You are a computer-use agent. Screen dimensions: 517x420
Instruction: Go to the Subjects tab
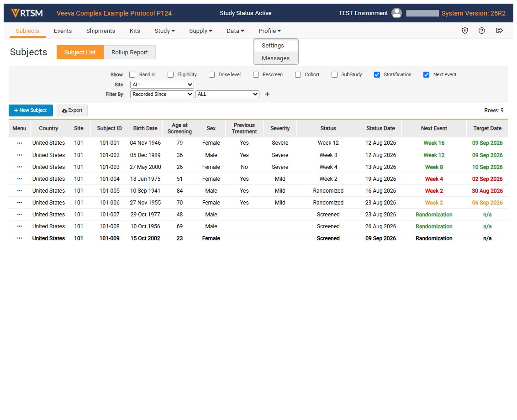click(28, 31)
